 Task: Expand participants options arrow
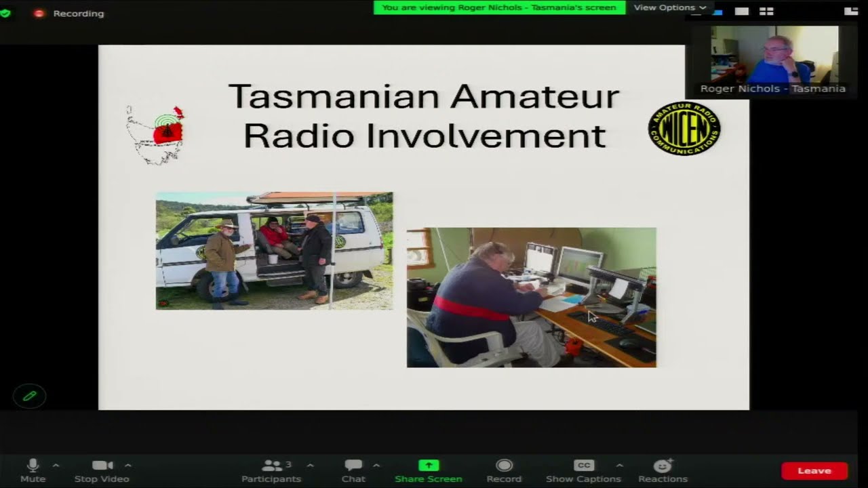pyautogui.click(x=310, y=466)
